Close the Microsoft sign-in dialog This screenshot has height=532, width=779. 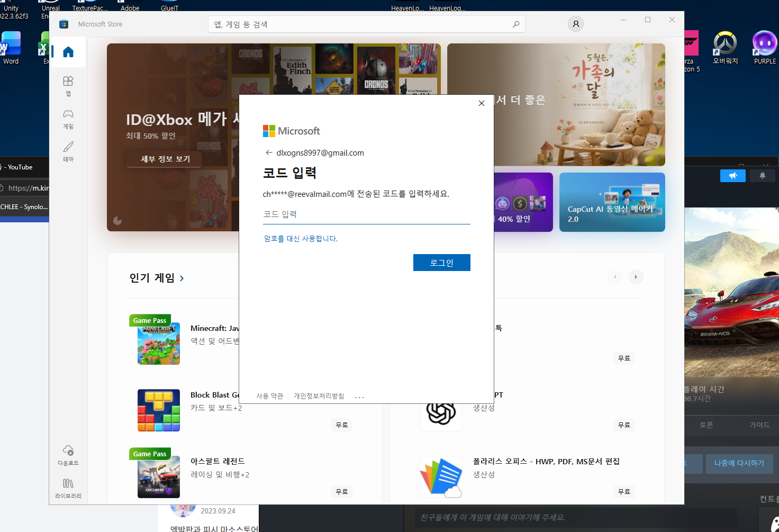point(482,103)
